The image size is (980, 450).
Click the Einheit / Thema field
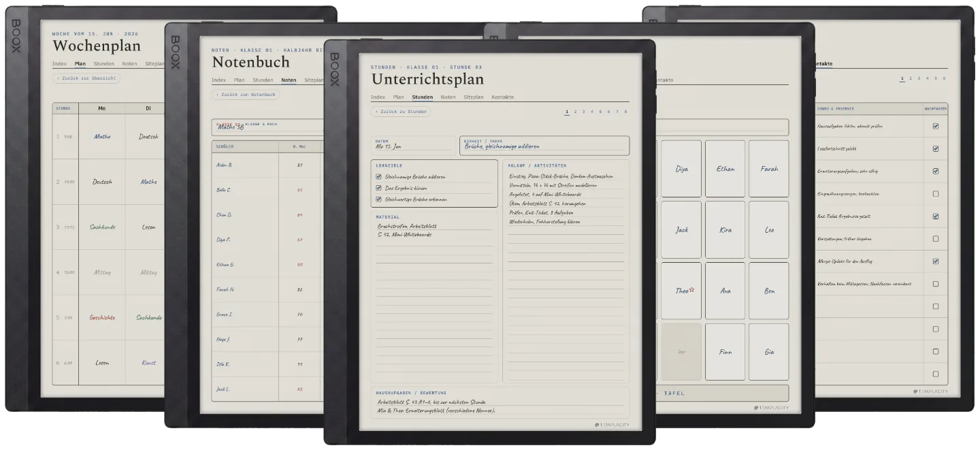544,145
